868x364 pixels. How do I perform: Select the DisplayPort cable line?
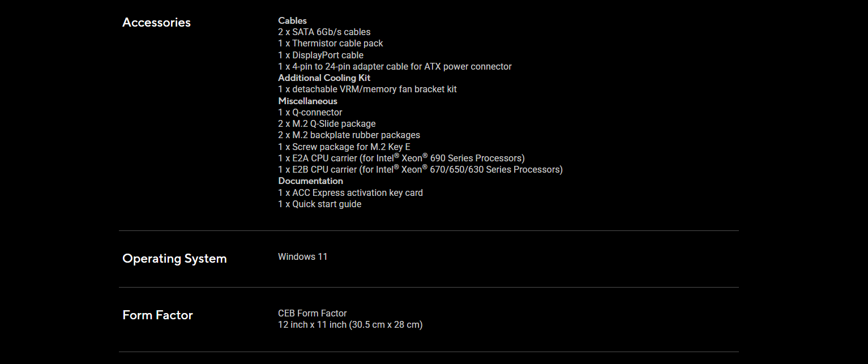(x=320, y=55)
